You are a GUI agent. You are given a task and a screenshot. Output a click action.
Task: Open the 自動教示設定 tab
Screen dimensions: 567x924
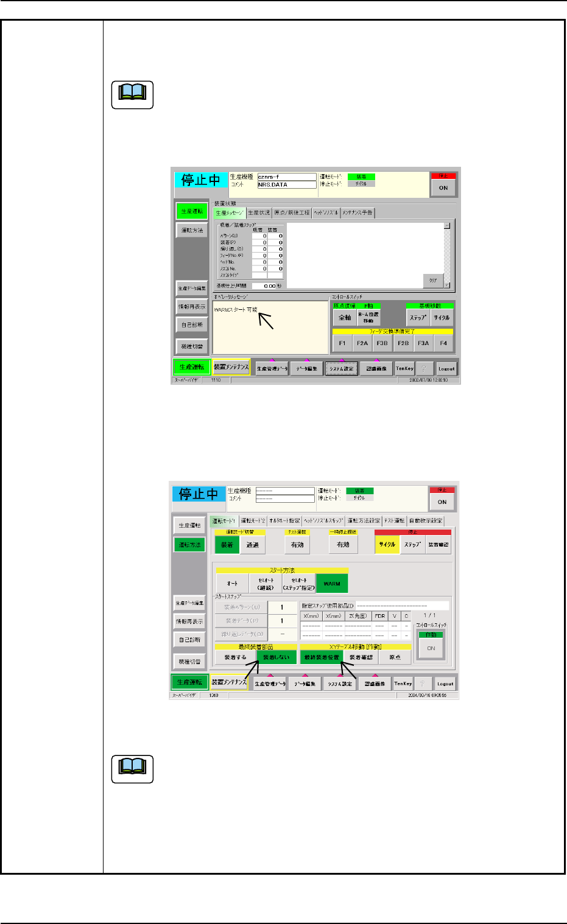pos(426,521)
